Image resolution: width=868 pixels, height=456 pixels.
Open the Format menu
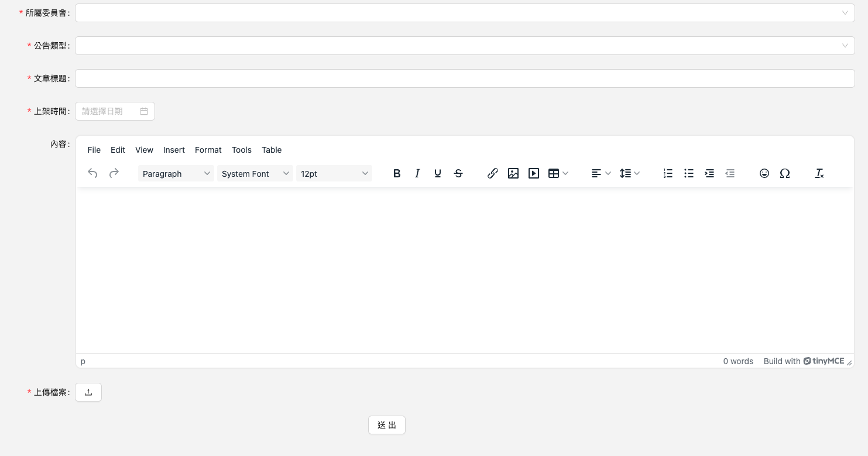(x=208, y=150)
